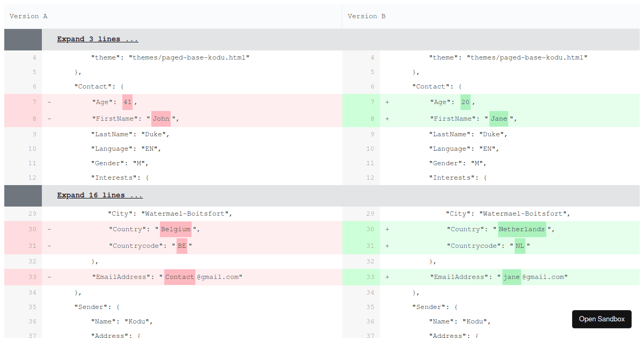The height and width of the screenshot is (338, 644).
Task: Select the plus marker beside FirstName Jane
Action: point(387,119)
